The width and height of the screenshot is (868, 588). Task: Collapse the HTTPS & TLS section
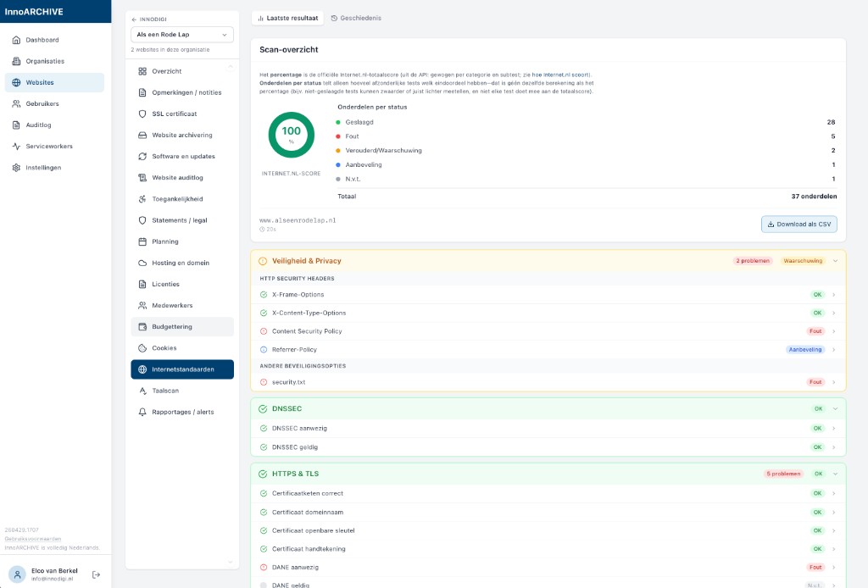point(835,474)
